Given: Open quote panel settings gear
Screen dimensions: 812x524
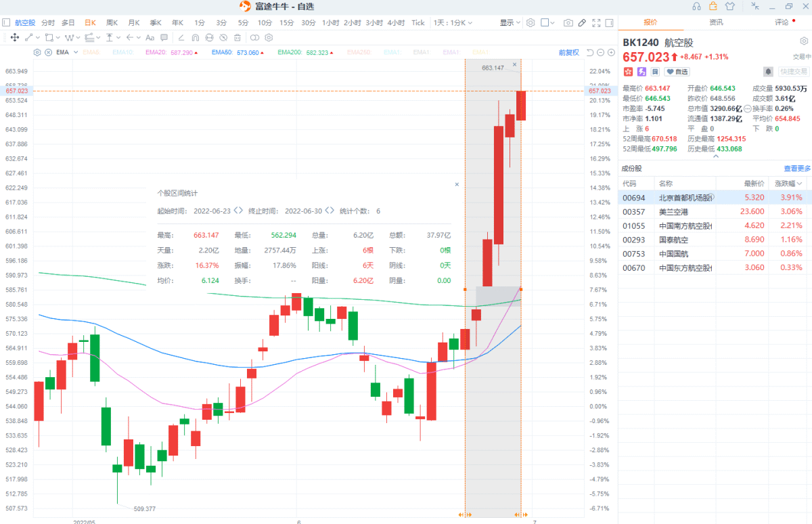Looking at the screenshot, I should (804, 41).
